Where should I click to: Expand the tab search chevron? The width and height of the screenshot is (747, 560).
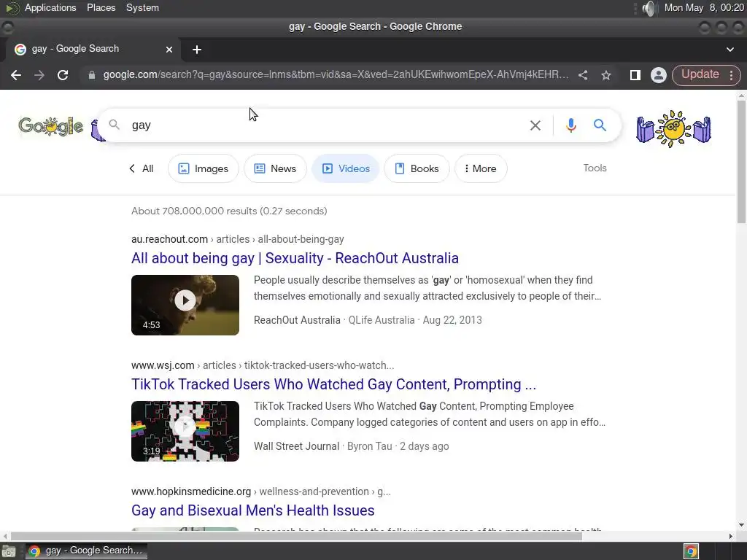tap(729, 50)
